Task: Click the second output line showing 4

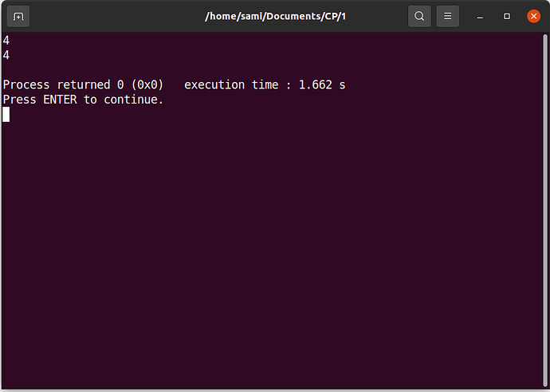Action: click(6, 55)
